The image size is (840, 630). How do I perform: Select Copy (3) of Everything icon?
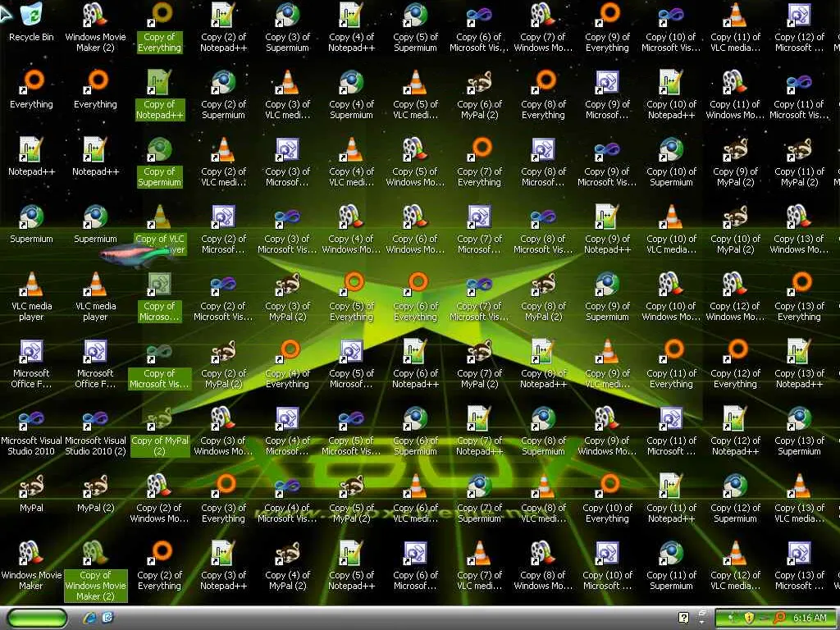point(223,498)
